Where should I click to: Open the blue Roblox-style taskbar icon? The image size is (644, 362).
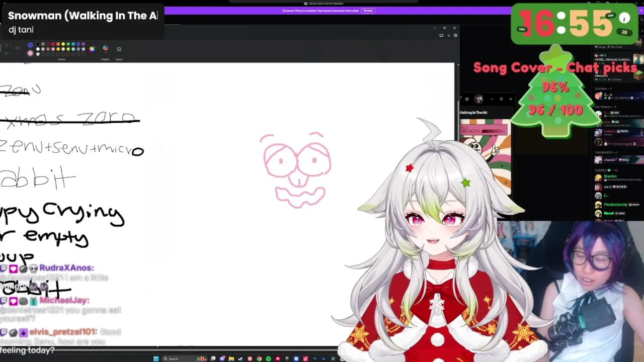(x=296, y=358)
